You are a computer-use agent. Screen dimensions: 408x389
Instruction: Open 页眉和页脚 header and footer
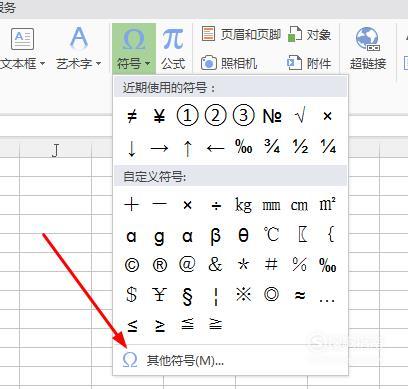(241, 34)
